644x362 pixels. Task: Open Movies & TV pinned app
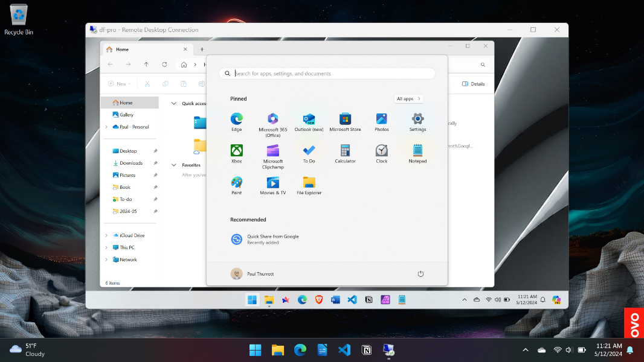pyautogui.click(x=272, y=185)
